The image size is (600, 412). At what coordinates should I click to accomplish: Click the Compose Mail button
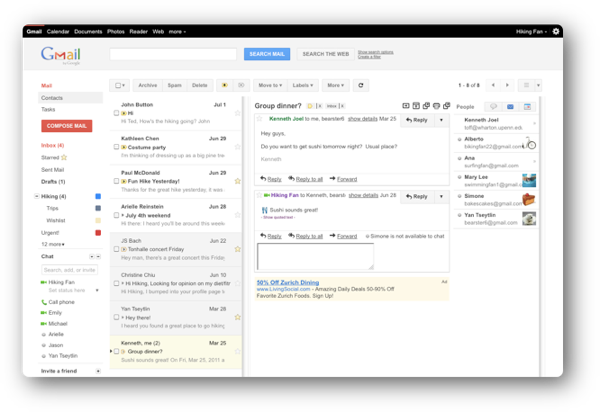(x=67, y=126)
